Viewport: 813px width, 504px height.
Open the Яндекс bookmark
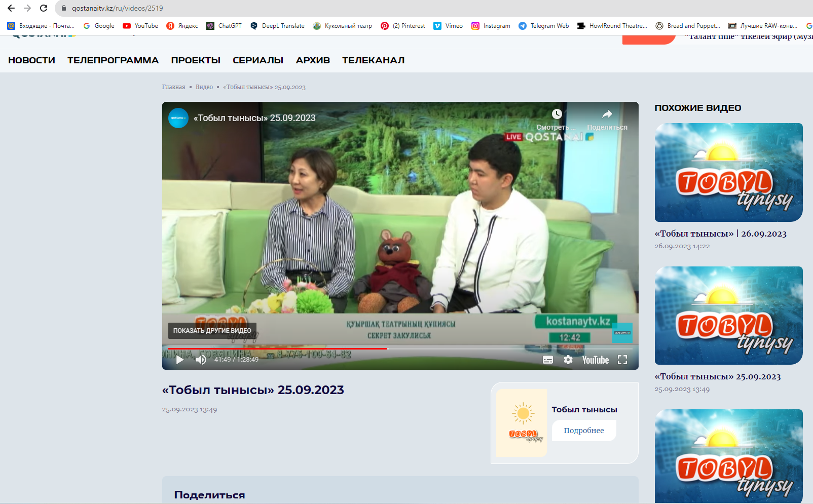182,26
